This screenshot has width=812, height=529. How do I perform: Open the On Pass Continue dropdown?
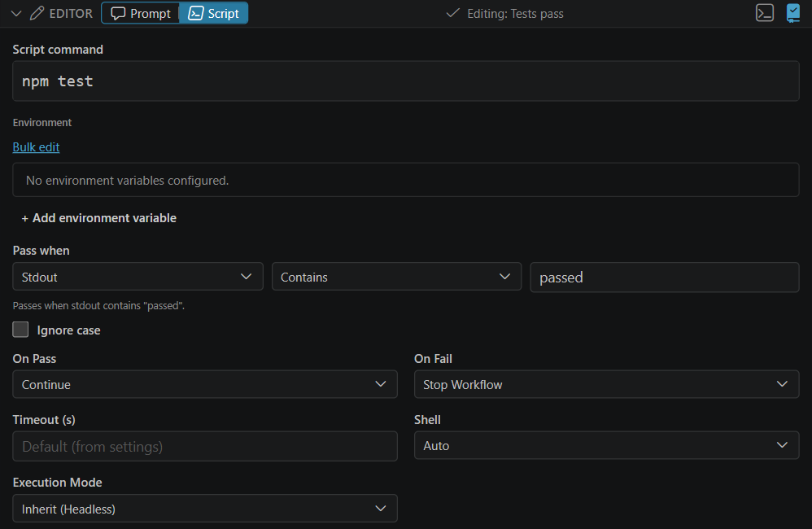click(205, 384)
